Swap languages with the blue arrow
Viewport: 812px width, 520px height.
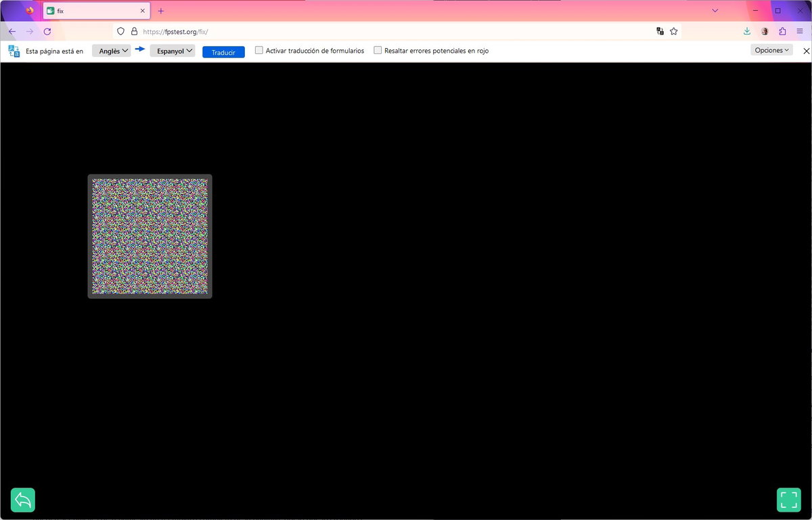140,49
